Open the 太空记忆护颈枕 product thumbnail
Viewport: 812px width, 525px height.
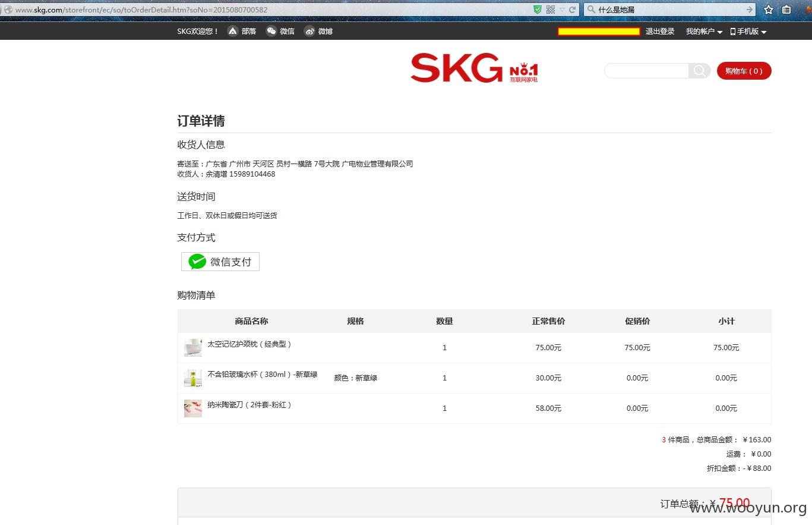coord(193,348)
